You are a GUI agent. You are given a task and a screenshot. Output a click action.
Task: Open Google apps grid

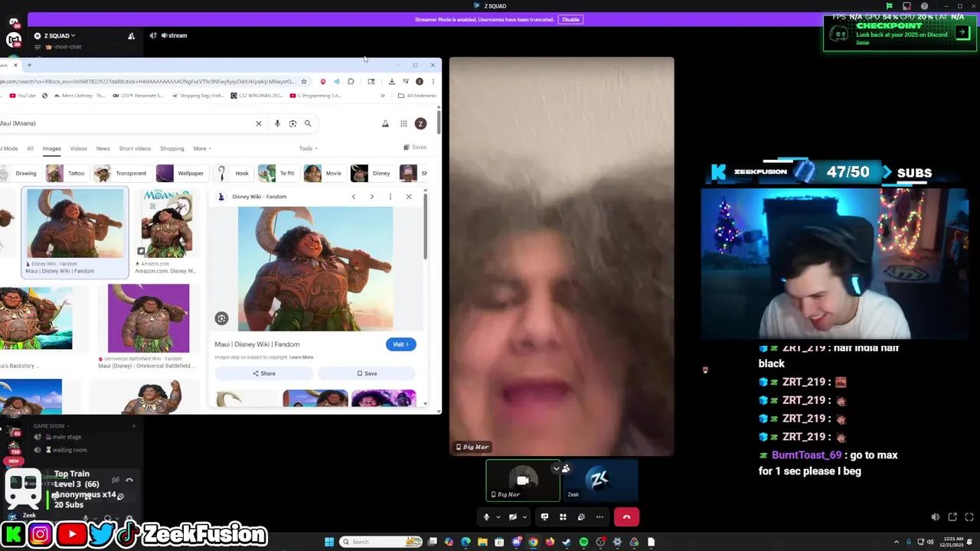coord(403,123)
